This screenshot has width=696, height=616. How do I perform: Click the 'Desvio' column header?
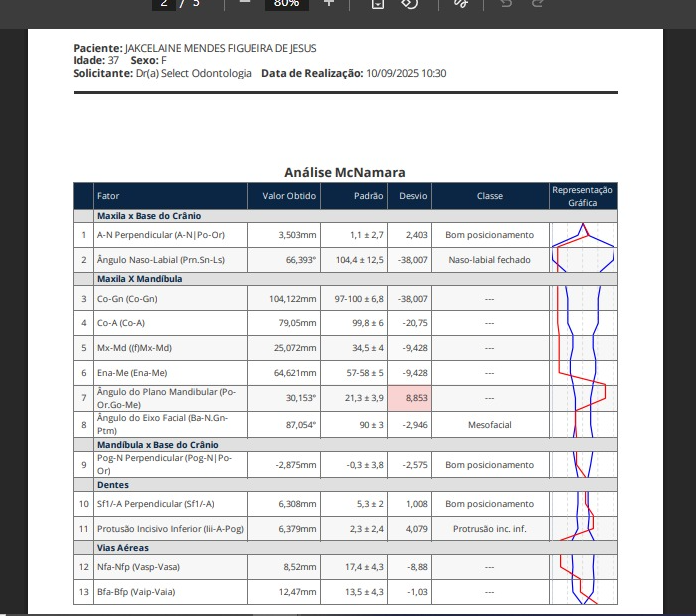tap(410, 196)
